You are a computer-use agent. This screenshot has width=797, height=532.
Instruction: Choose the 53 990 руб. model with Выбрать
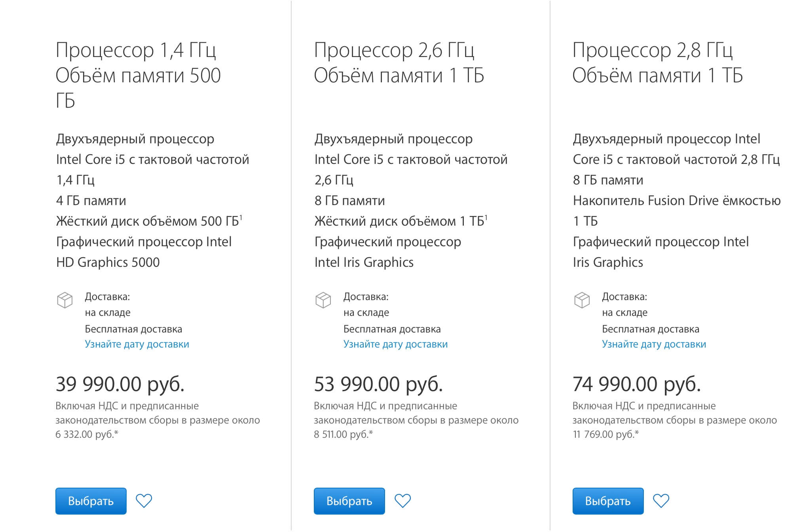(349, 501)
